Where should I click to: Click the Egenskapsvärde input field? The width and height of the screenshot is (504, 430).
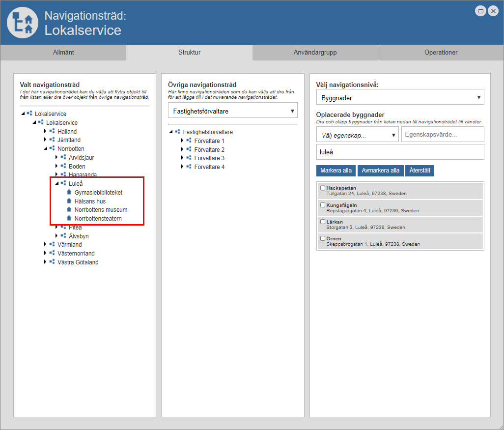(x=442, y=134)
